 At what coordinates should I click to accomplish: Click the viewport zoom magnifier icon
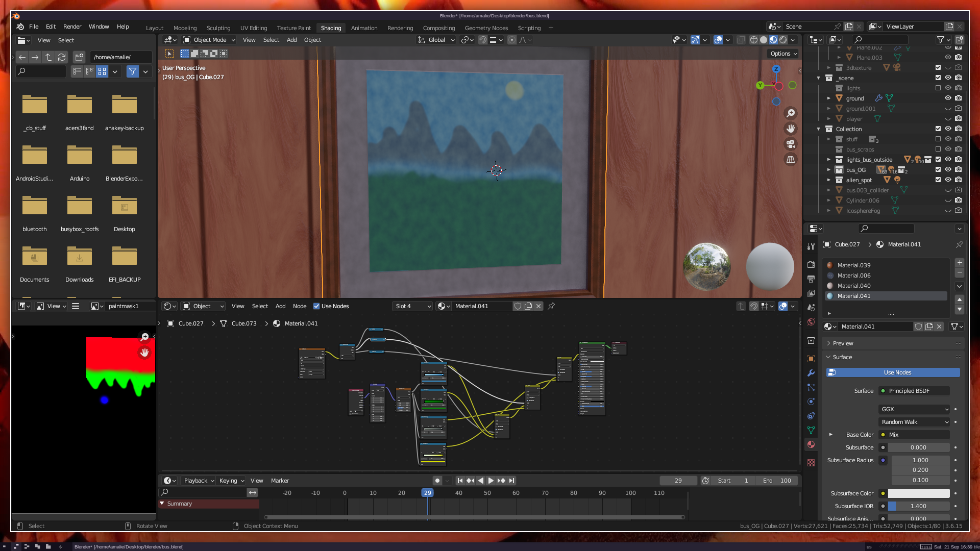[x=791, y=113]
